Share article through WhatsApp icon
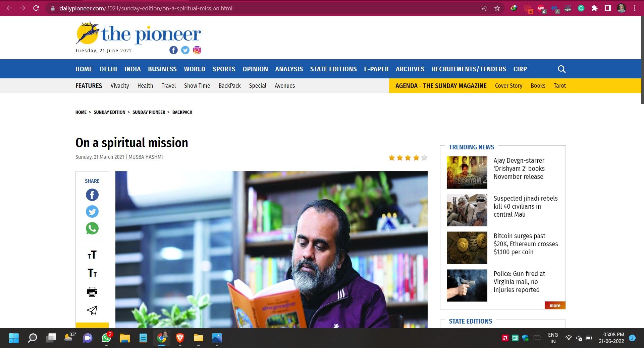This screenshot has width=644, height=348. (x=92, y=228)
